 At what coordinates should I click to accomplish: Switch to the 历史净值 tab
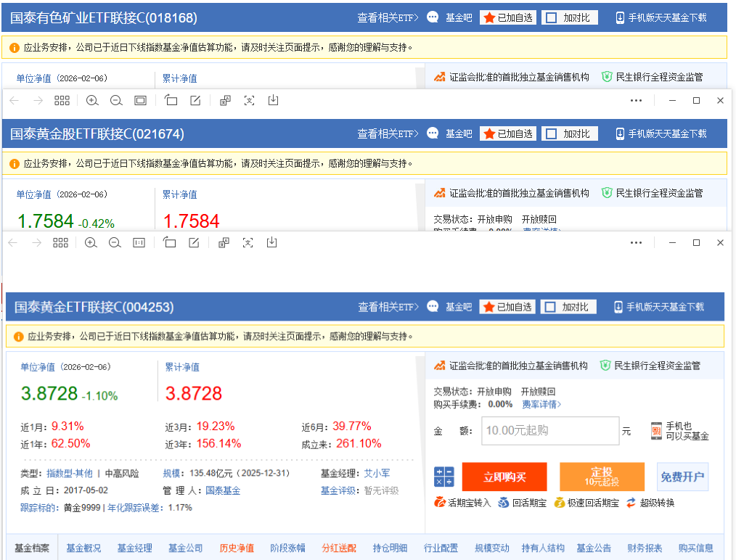click(237, 548)
